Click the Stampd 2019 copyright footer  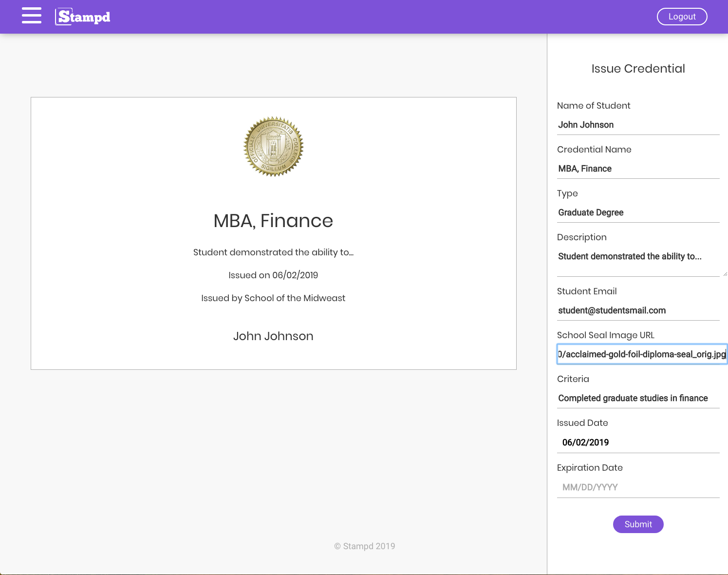(365, 546)
